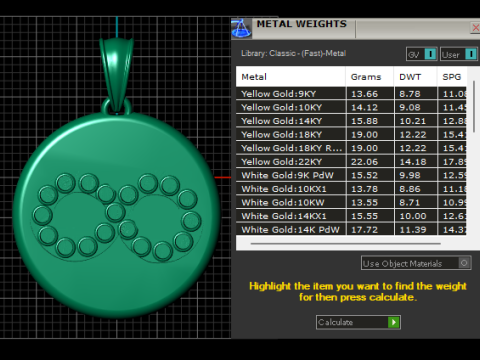The width and height of the screenshot is (480, 360).
Task: Click the green arrow on Calculate
Action: click(394, 322)
